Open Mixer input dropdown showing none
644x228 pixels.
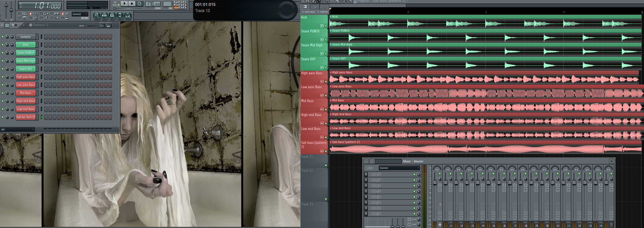pos(399,168)
